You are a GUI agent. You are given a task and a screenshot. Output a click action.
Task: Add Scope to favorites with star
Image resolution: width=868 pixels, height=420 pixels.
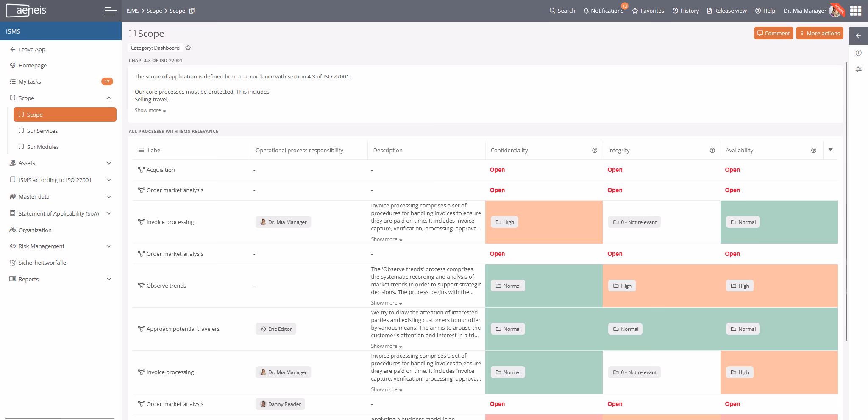(188, 48)
